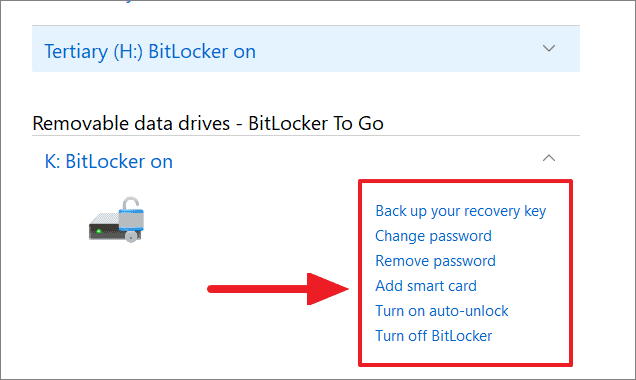Open the Tertiary (H:) BitLocker on entry
Screen dimensions: 636x380
click(150, 52)
